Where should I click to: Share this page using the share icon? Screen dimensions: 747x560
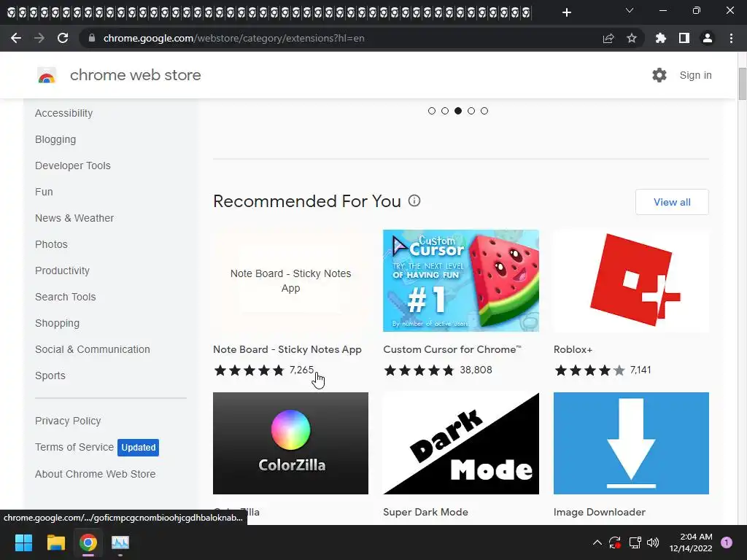coord(608,38)
